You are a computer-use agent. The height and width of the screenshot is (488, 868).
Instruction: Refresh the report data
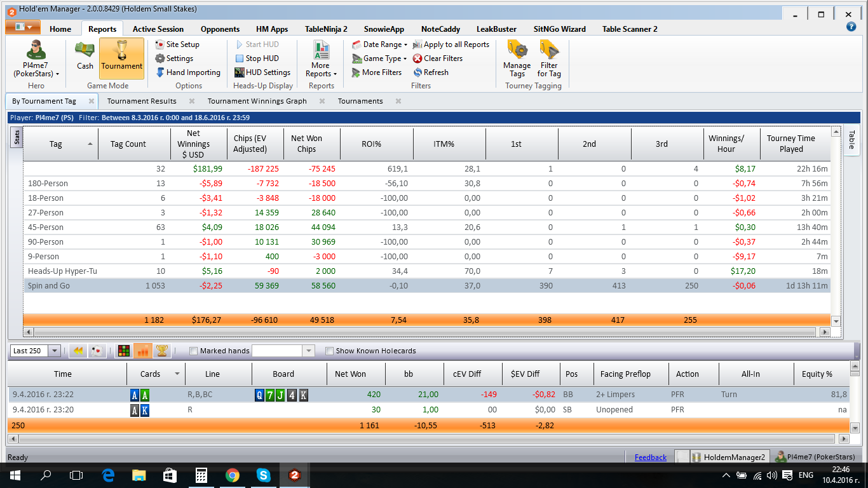(431, 72)
